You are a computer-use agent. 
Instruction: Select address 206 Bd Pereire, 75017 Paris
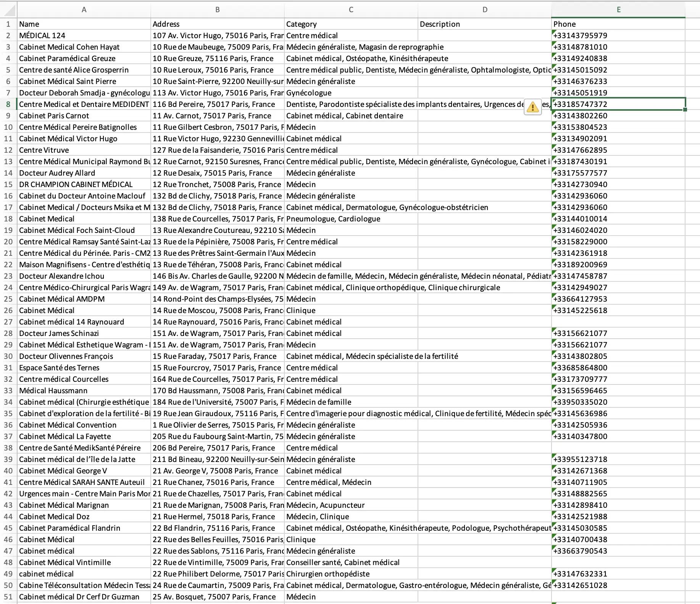pyautogui.click(x=218, y=448)
